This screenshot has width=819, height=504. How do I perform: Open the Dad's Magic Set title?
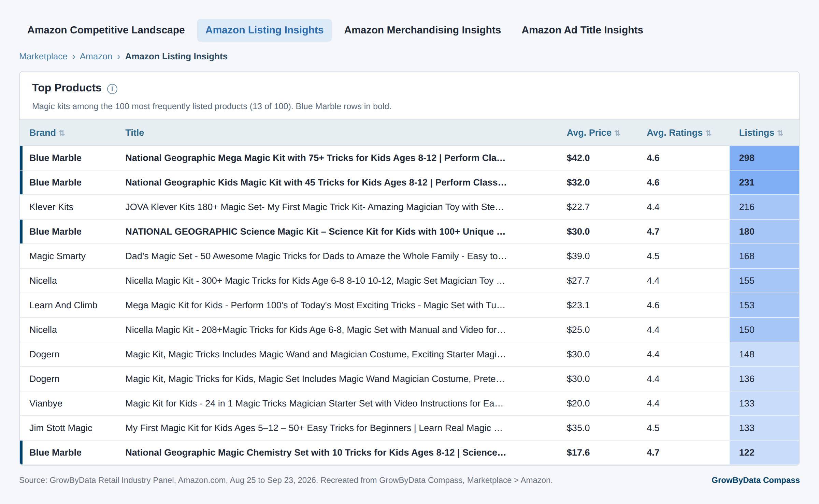pos(316,256)
